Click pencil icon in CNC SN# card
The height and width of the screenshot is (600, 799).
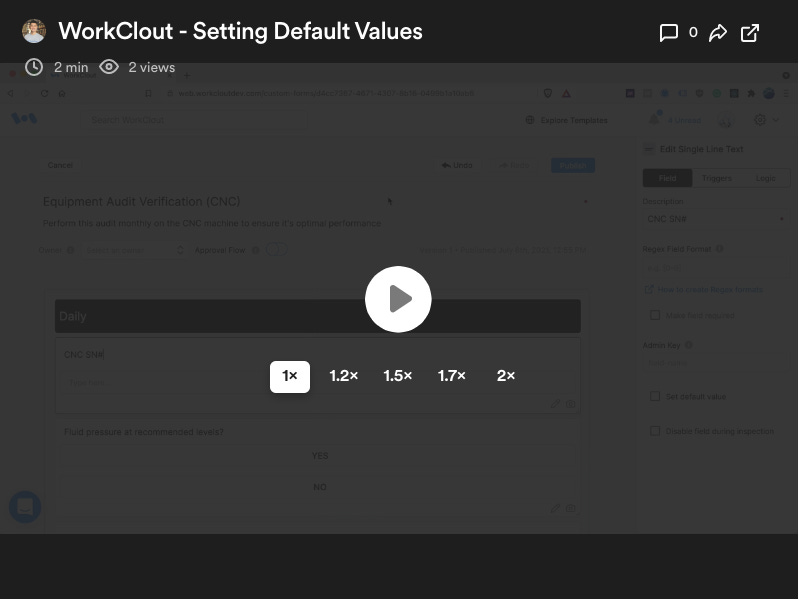pyautogui.click(x=555, y=404)
